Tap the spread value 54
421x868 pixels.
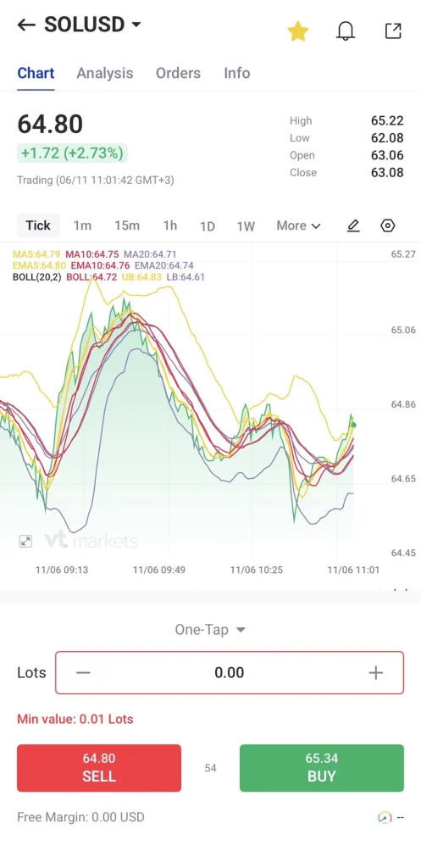point(210,768)
